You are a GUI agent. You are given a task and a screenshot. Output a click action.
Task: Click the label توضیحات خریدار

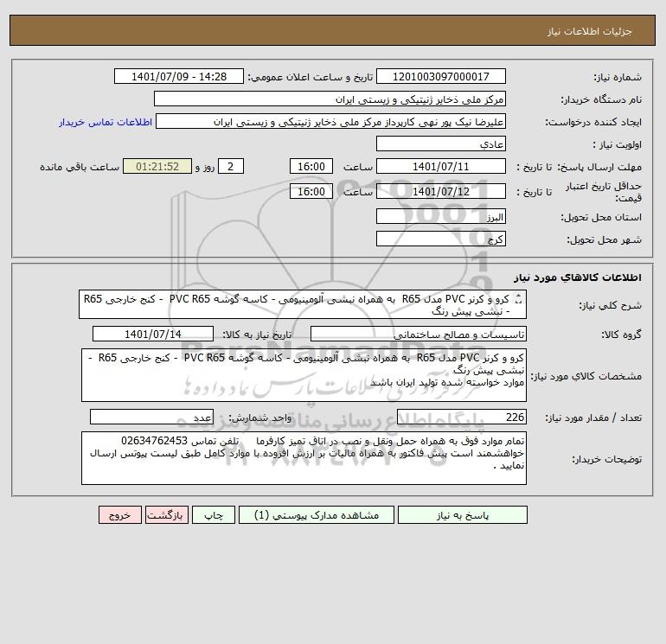606,459
